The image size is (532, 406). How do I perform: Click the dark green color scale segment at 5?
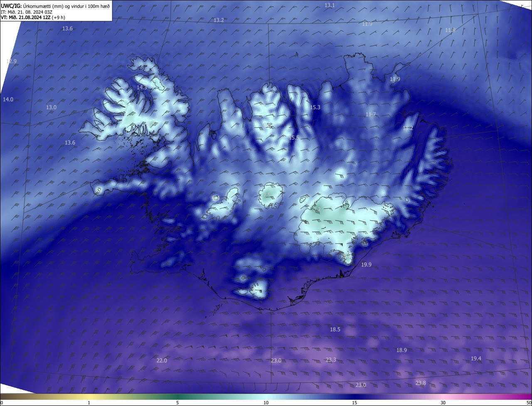pyautogui.click(x=177, y=396)
